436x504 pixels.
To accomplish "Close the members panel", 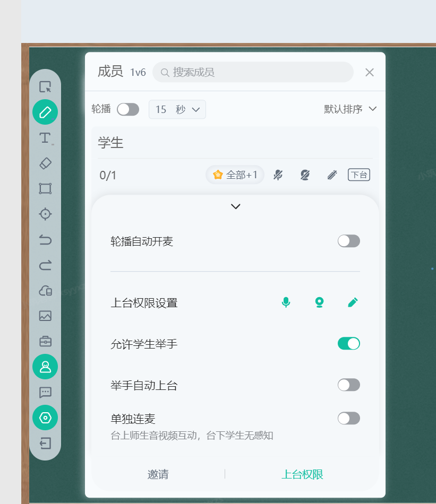I will [x=370, y=72].
